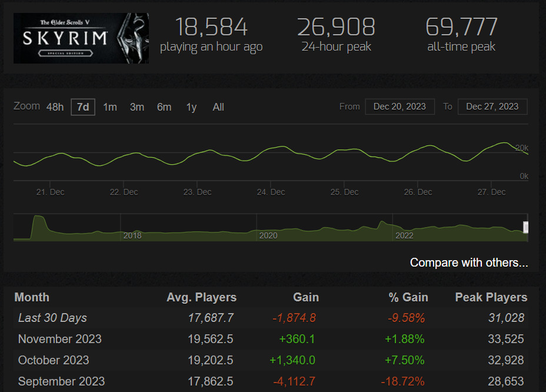Jump to 2018 in navigator timeline
Screen dimensions: 546x392
click(x=132, y=235)
